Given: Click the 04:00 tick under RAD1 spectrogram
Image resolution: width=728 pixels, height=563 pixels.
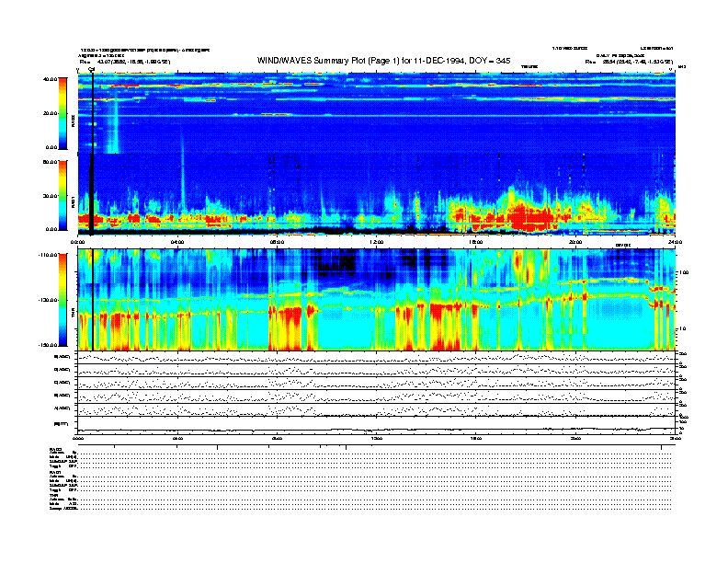Looking at the screenshot, I should [177, 242].
